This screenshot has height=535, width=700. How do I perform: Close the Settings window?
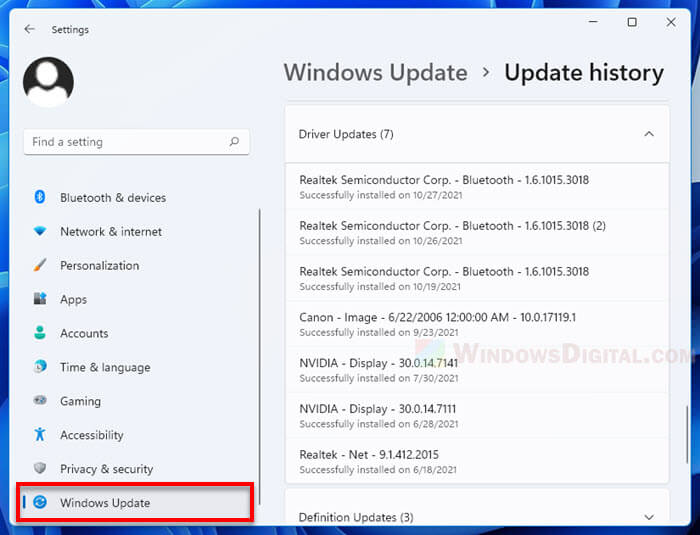pos(671,22)
